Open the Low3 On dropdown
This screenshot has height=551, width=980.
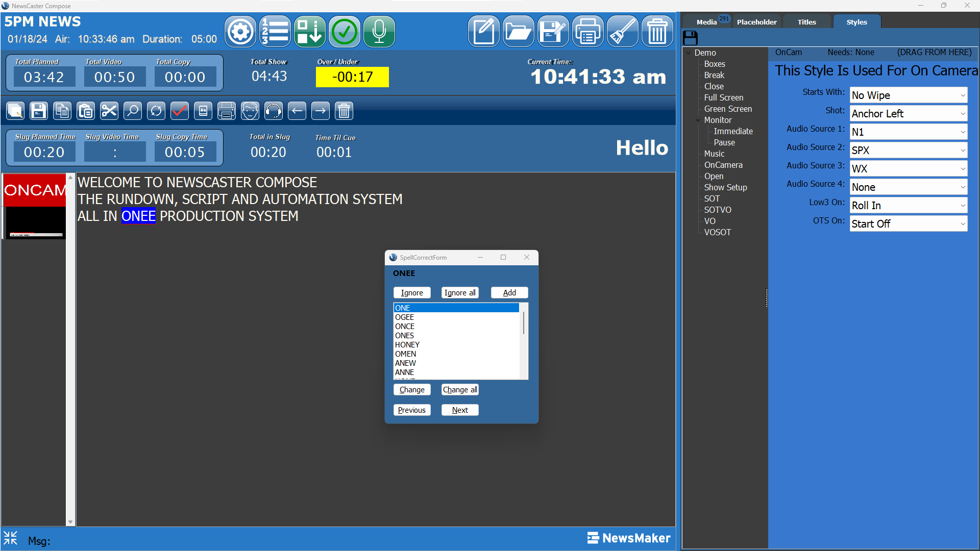[909, 206]
